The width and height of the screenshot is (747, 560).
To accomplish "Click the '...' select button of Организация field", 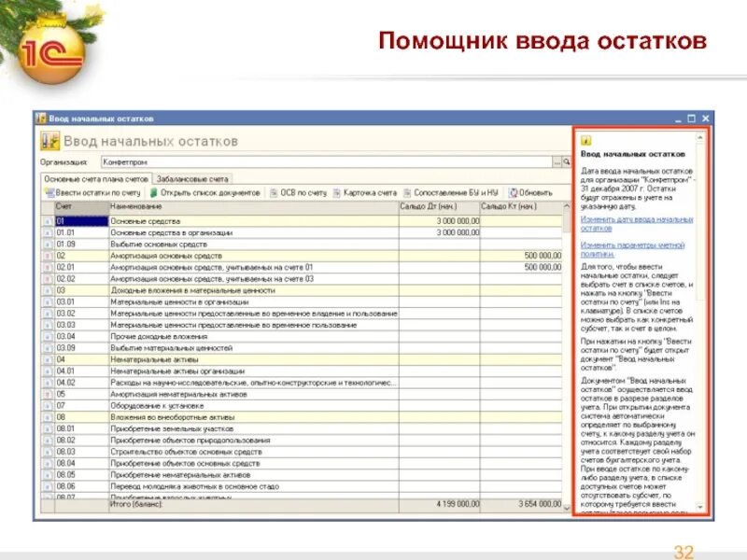I will coord(557,161).
